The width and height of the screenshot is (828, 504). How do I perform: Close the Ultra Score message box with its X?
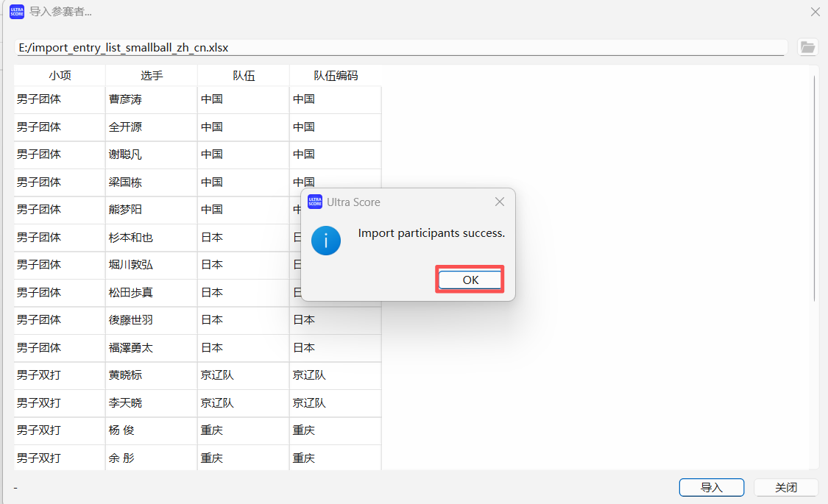tap(500, 201)
